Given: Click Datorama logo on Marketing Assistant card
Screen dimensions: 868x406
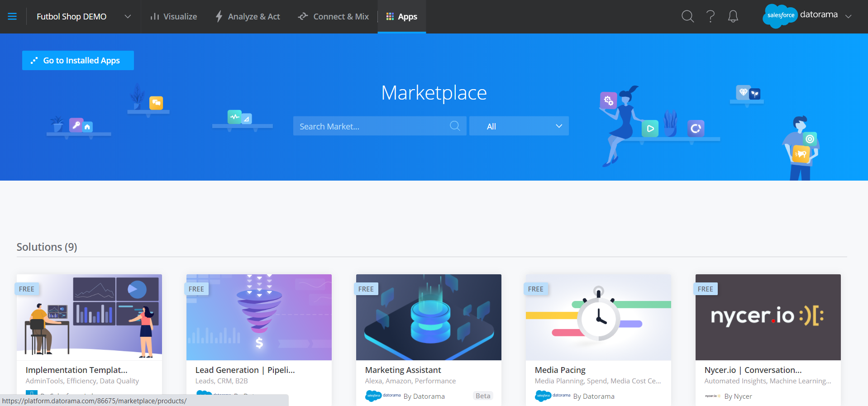Looking at the screenshot, I should pos(383,396).
